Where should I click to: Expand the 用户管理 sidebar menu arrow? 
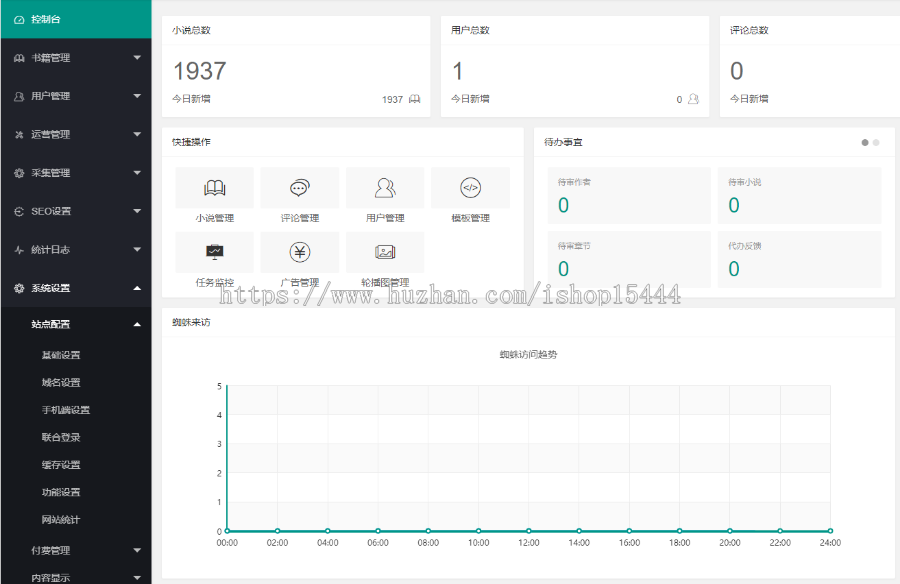point(137,96)
